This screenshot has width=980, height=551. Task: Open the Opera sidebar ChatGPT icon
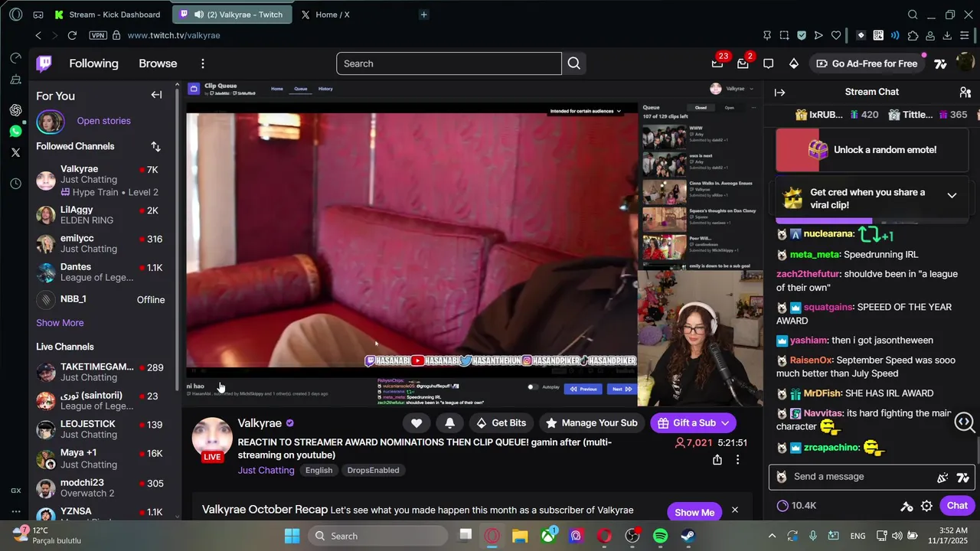[15, 110]
